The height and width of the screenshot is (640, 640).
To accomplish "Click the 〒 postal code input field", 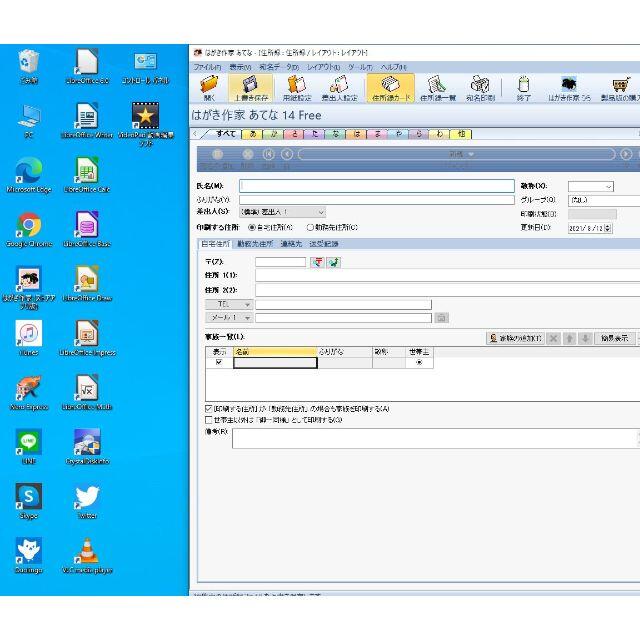I will pyautogui.click(x=280, y=262).
